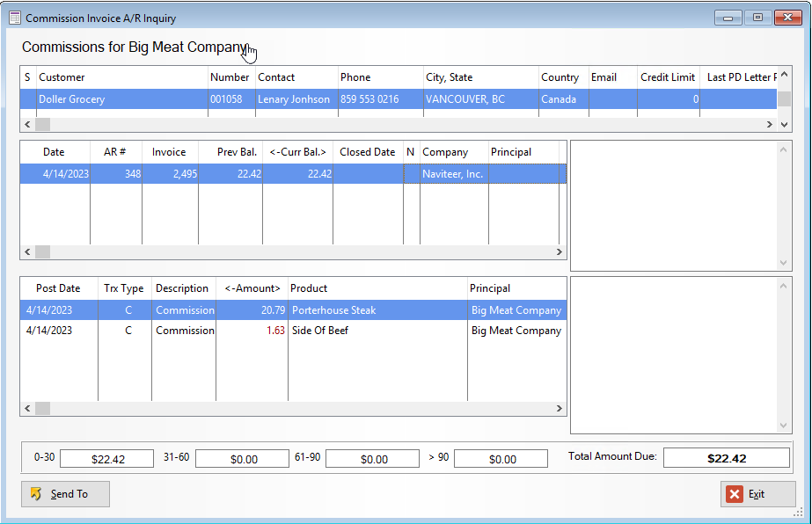Click the Canada country cell
This screenshot has width=812, height=524.
point(563,98)
